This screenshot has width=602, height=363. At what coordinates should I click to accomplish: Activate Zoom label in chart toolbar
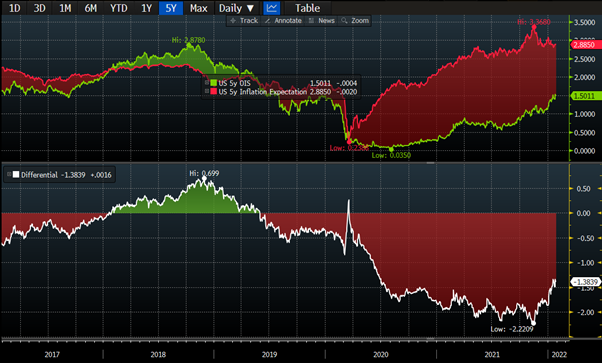360,20
